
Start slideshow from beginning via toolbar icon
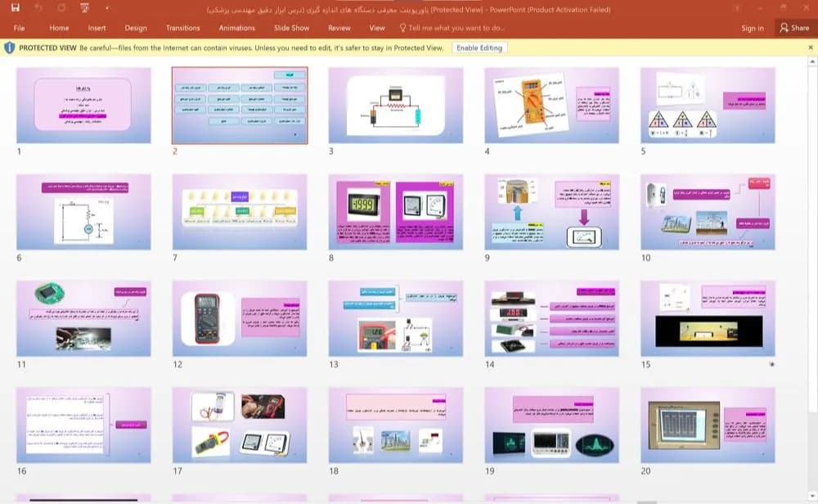click(x=84, y=8)
